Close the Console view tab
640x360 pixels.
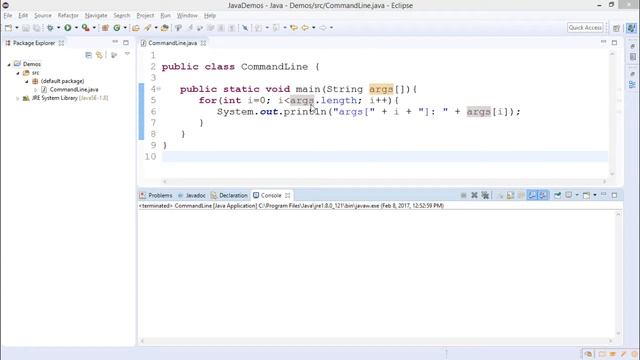click(x=288, y=196)
